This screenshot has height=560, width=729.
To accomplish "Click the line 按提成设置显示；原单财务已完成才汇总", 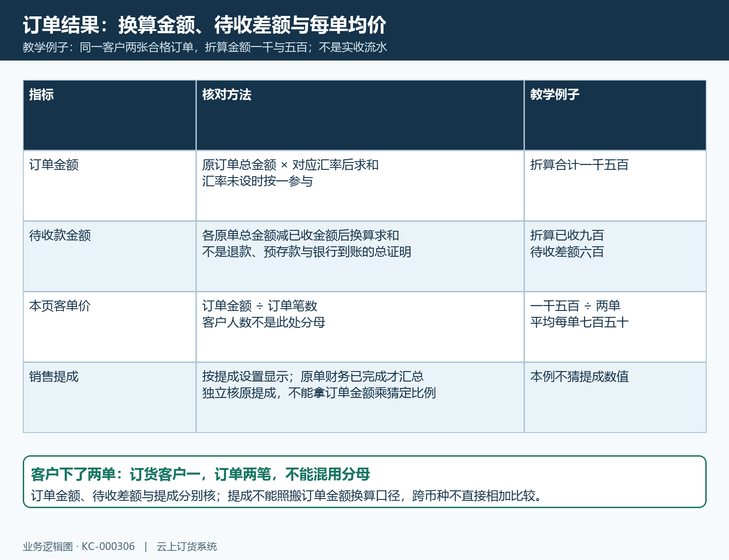I will [x=313, y=377].
